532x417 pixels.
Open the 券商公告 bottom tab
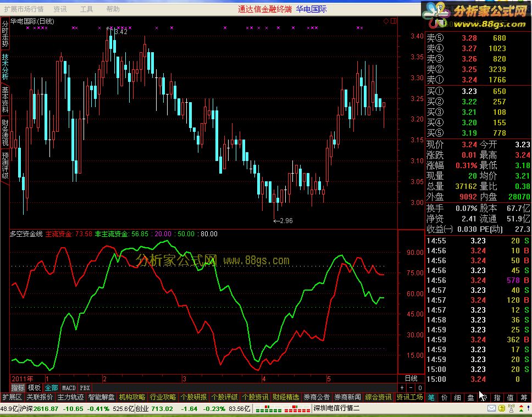[x=317, y=397]
